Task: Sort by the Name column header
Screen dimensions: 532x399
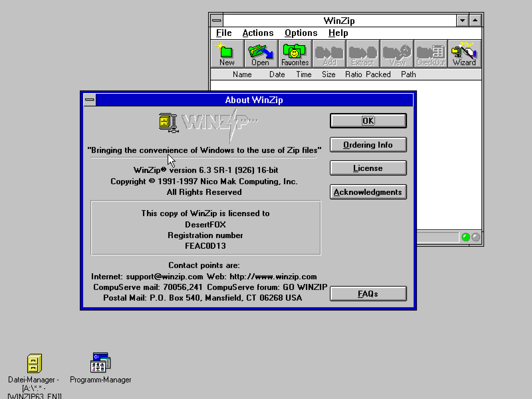Action: (x=242, y=74)
